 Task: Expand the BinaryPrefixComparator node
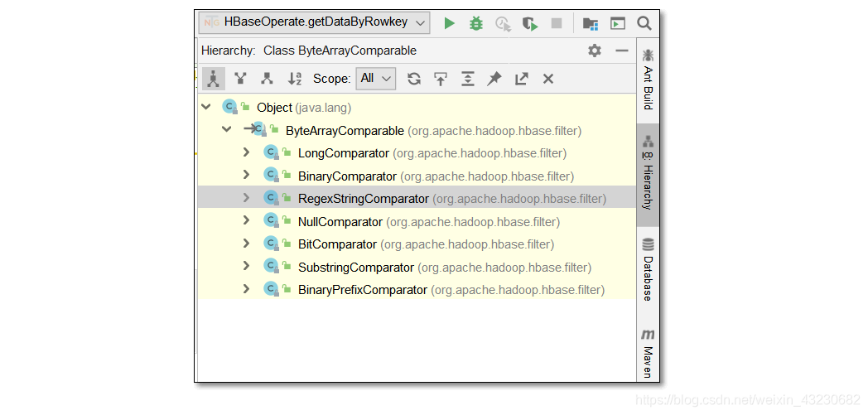coord(247,288)
